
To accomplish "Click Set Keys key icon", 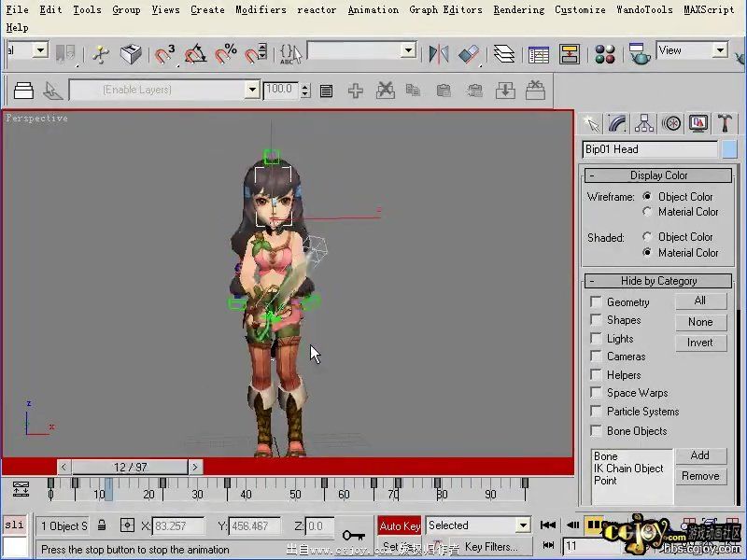I will tap(354, 535).
